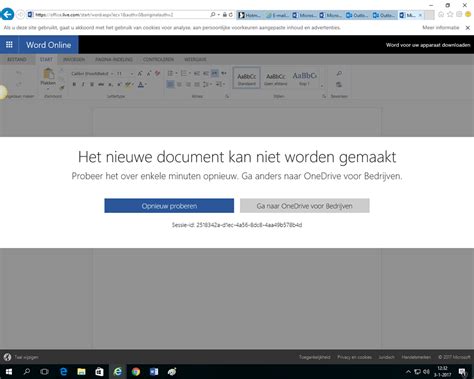Open the browser favorites star icon
Image resolution: width=474 pixels, height=379 pixels.
[x=450, y=14]
